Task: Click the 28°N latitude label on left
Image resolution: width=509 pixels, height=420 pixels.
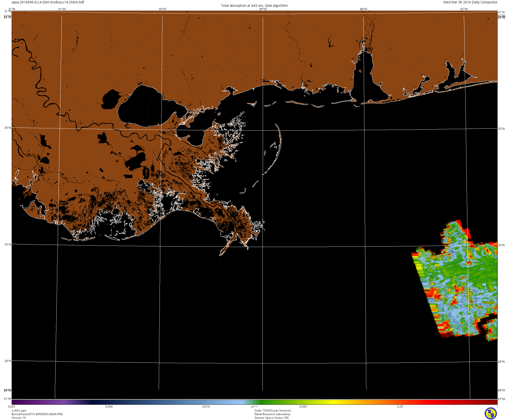Action: pyautogui.click(x=8, y=361)
